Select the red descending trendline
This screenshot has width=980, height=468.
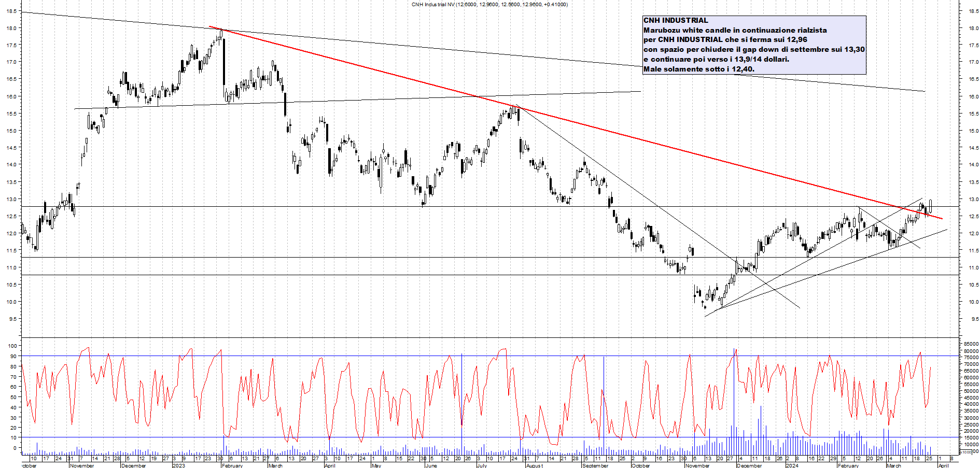(576, 123)
